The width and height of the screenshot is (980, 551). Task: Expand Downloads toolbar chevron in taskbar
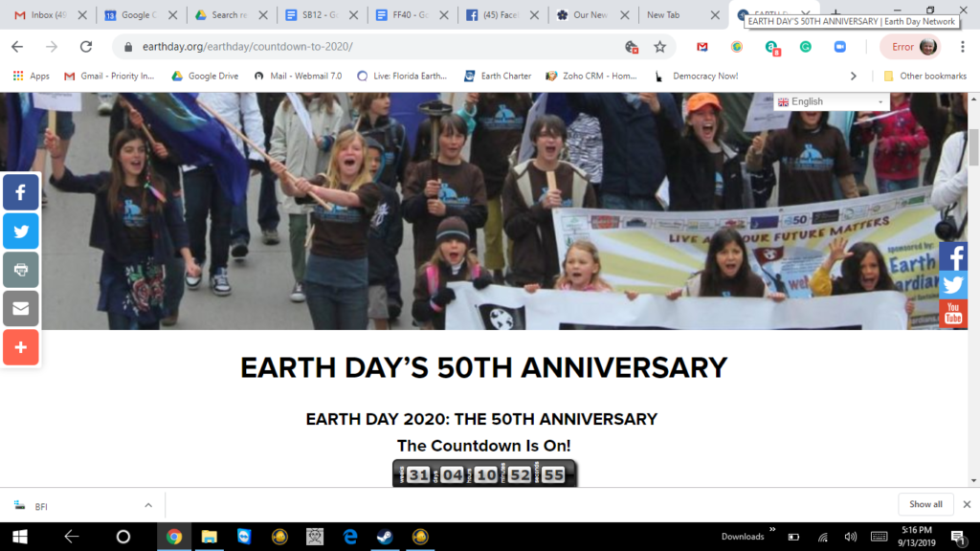pyautogui.click(x=772, y=530)
